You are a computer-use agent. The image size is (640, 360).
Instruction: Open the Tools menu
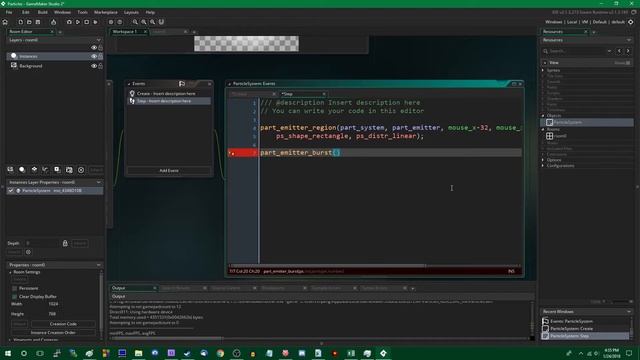(x=82, y=12)
